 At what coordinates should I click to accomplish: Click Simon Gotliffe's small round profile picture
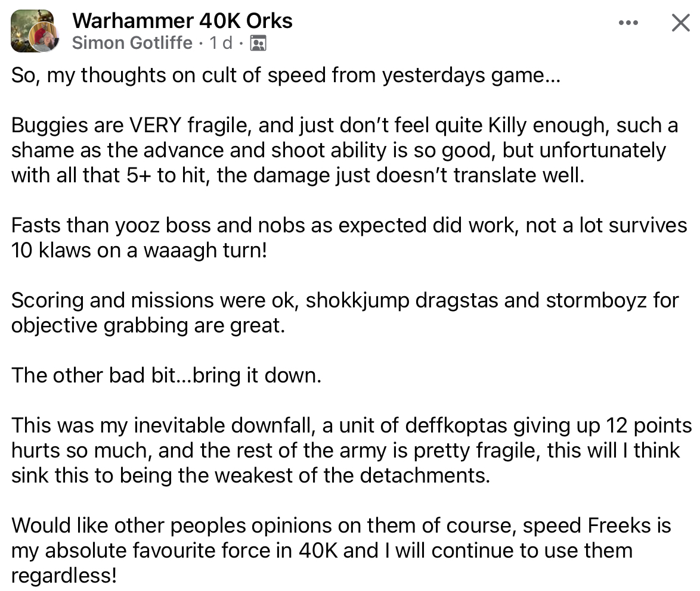[x=44, y=36]
